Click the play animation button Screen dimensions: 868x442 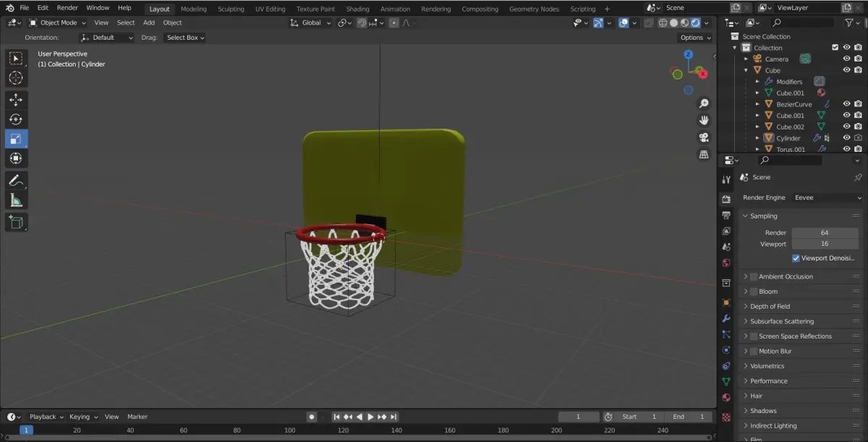pyautogui.click(x=370, y=417)
